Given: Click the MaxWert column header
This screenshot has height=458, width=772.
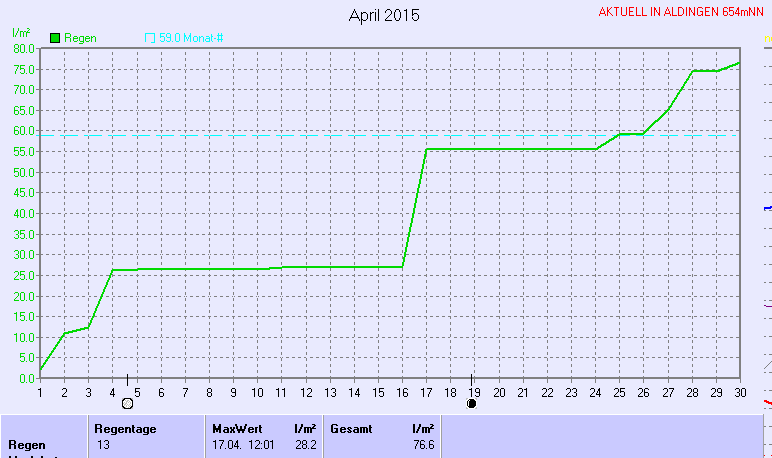Looking at the screenshot, I should pyautogui.click(x=237, y=428).
